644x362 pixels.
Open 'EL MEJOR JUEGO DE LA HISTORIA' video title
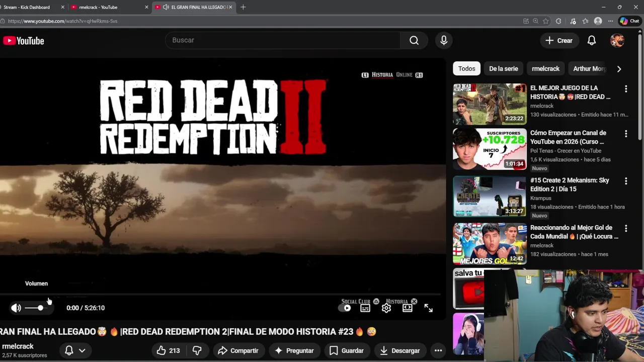[x=570, y=92]
